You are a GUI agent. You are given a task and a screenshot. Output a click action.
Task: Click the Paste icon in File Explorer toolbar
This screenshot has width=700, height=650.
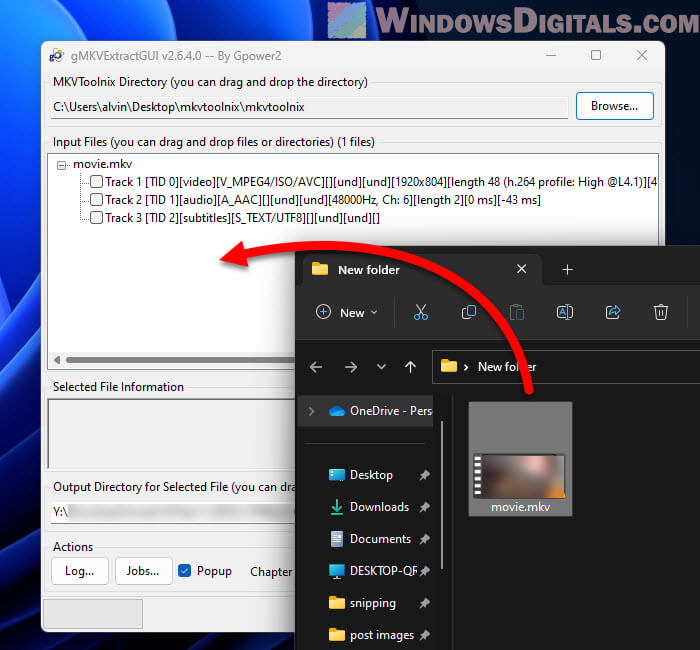tap(517, 312)
